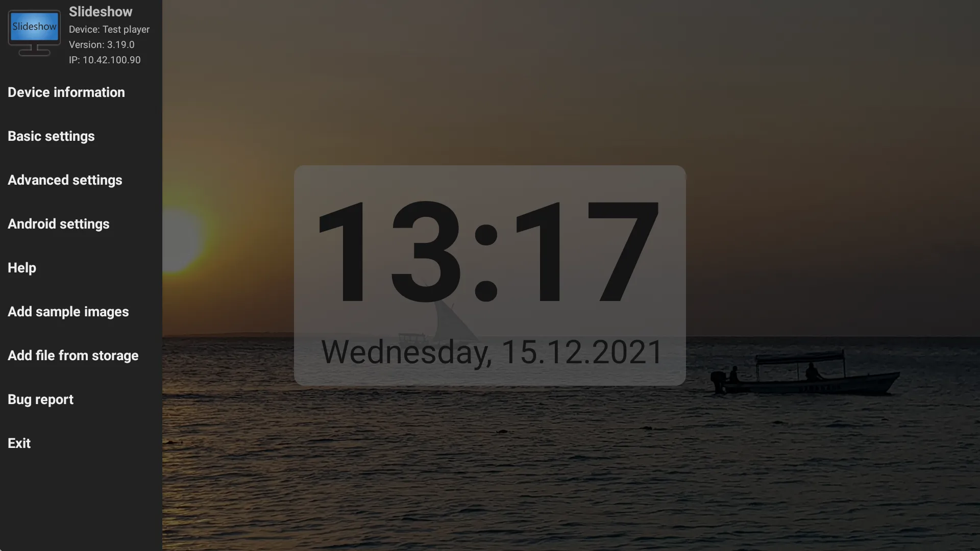This screenshot has width=980, height=551.
Task: Click Exit to close the app
Action: click(19, 442)
